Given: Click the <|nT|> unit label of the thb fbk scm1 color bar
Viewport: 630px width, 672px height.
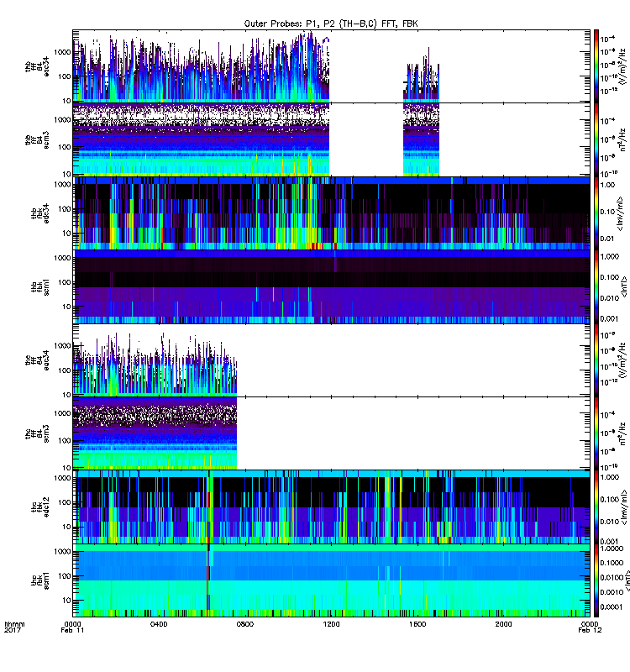Looking at the screenshot, I should (x=624, y=286).
